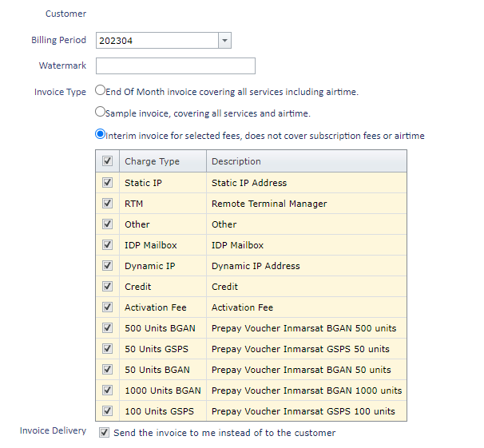484x448 pixels.
Task: Click the Description column header
Action: click(306, 161)
